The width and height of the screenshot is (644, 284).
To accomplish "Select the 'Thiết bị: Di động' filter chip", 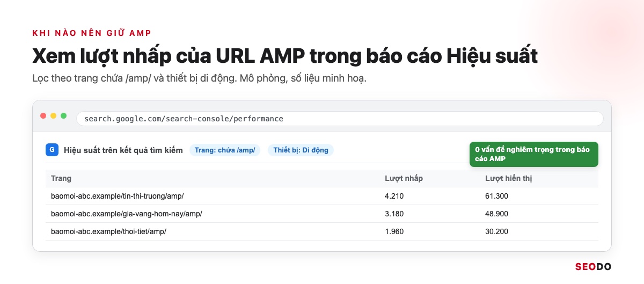I will click(x=301, y=150).
